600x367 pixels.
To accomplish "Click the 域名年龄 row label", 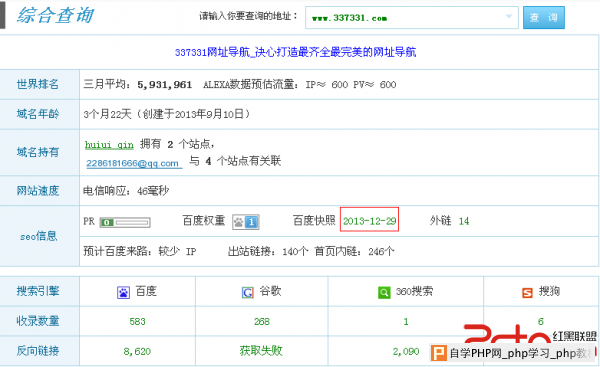I will [38, 114].
